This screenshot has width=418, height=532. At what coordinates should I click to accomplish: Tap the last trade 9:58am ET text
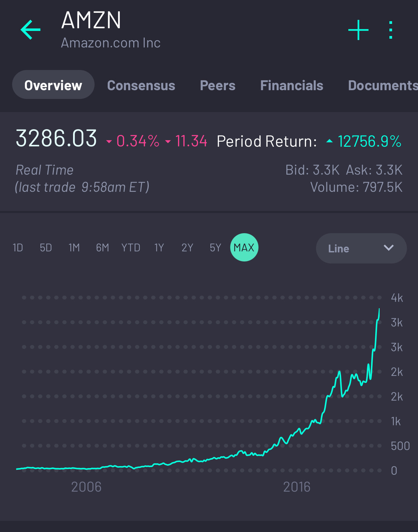pyautogui.click(x=82, y=187)
